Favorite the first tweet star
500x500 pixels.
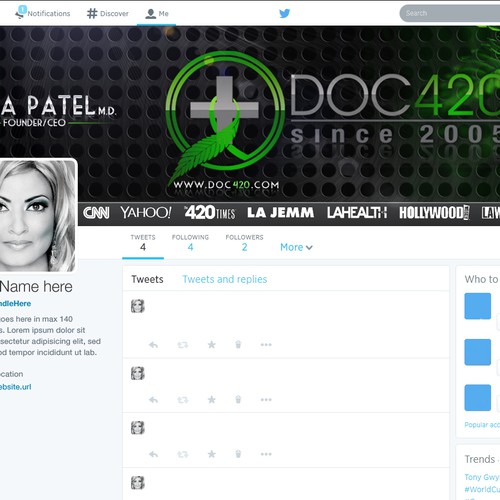point(211,344)
